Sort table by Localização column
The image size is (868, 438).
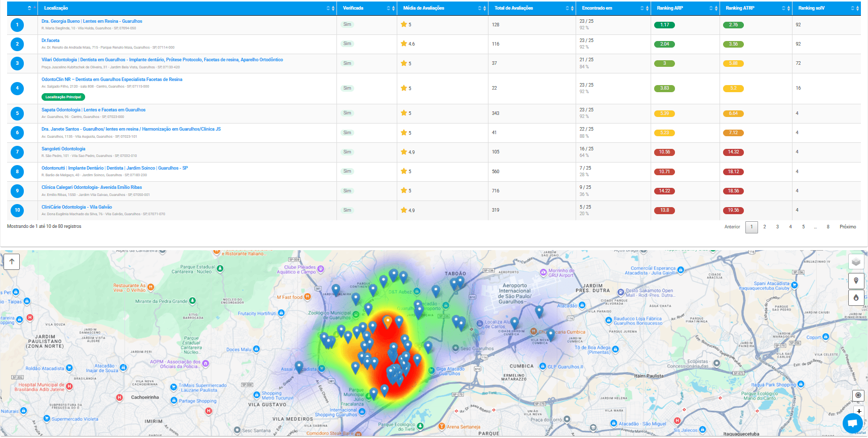pyautogui.click(x=56, y=8)
